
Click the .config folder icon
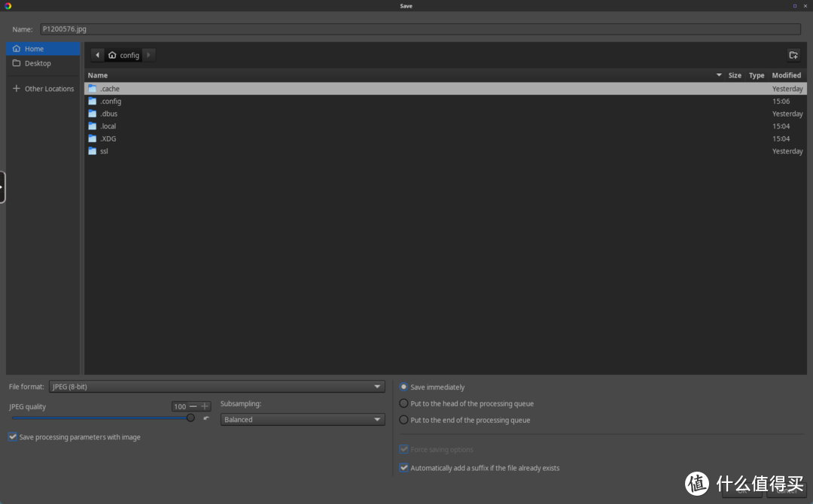click(93, 102)
